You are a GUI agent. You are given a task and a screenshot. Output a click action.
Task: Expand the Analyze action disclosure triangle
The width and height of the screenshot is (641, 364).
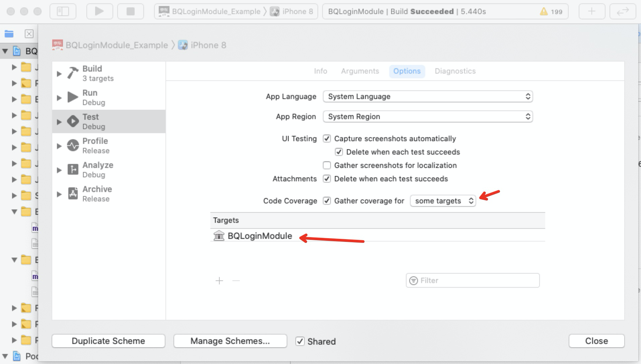coord(59,170)
